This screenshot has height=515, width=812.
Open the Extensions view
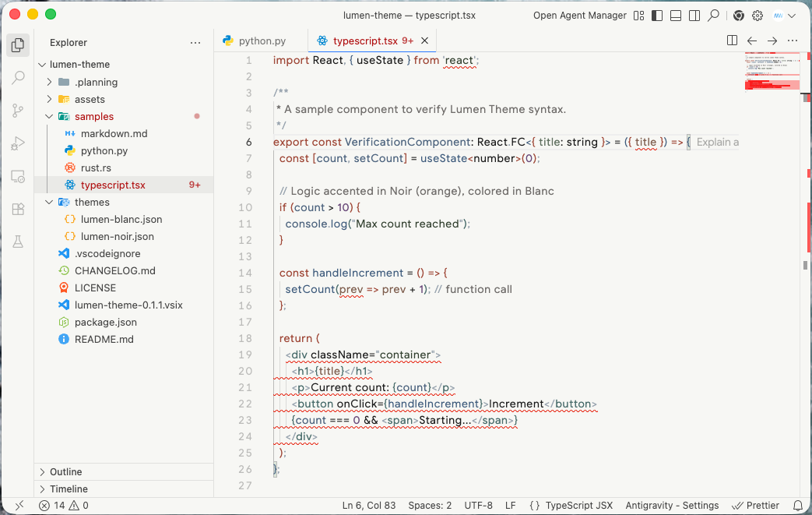click(x=18, y=209)
